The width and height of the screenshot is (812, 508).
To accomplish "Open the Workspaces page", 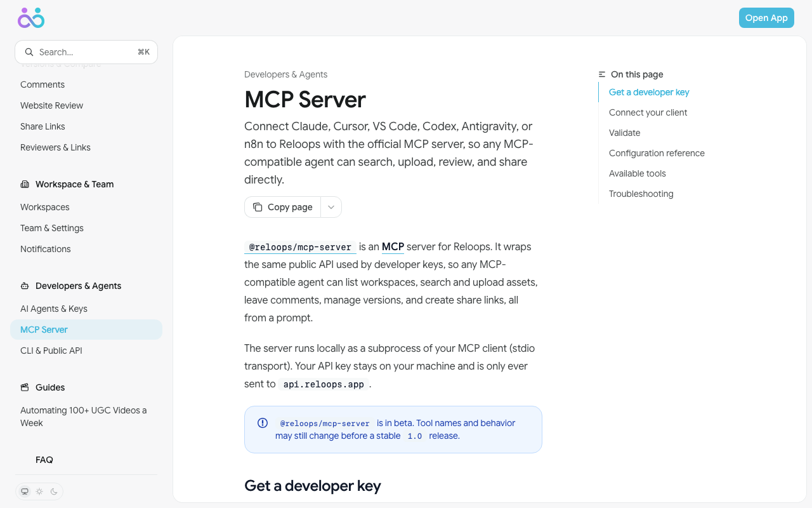I will coord(45,207).
